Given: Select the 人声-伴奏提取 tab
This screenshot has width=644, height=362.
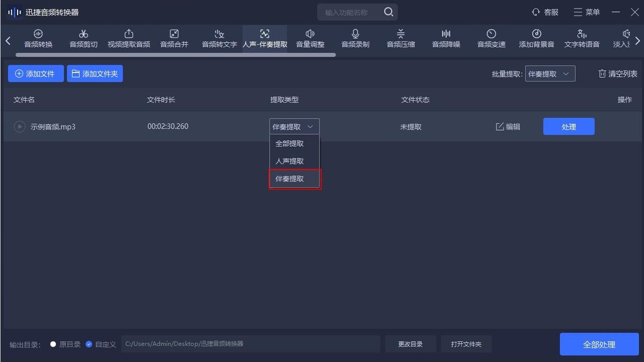Looking at the screenshot, I should click(x=265, y=39).
